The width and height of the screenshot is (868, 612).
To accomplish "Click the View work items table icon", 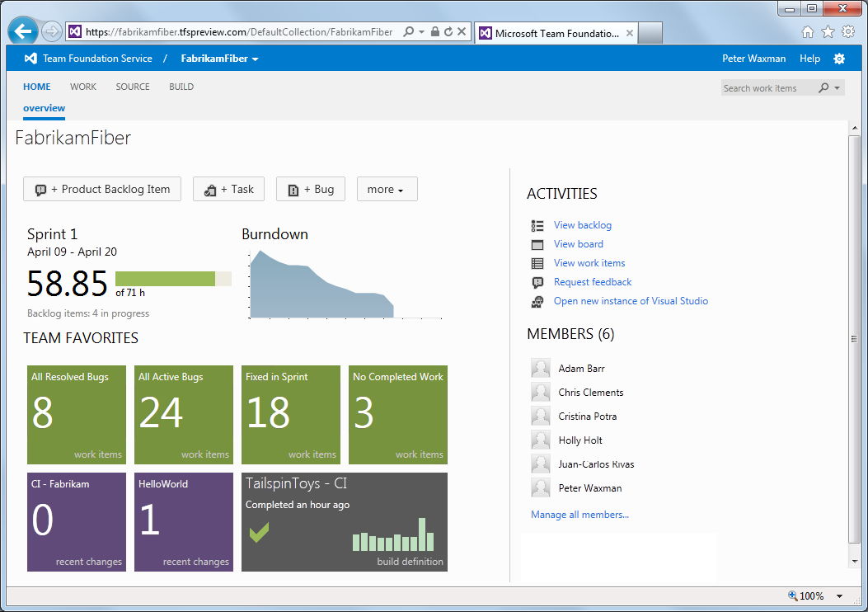I will (537, 263).
